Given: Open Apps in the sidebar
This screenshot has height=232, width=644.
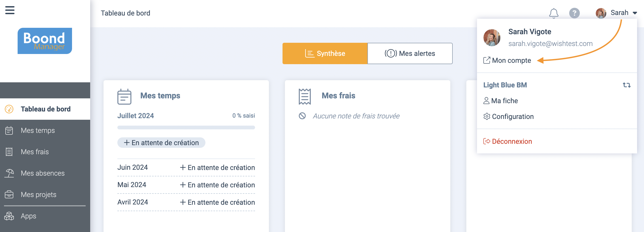Looking at the screenshot, I should 28,216.
